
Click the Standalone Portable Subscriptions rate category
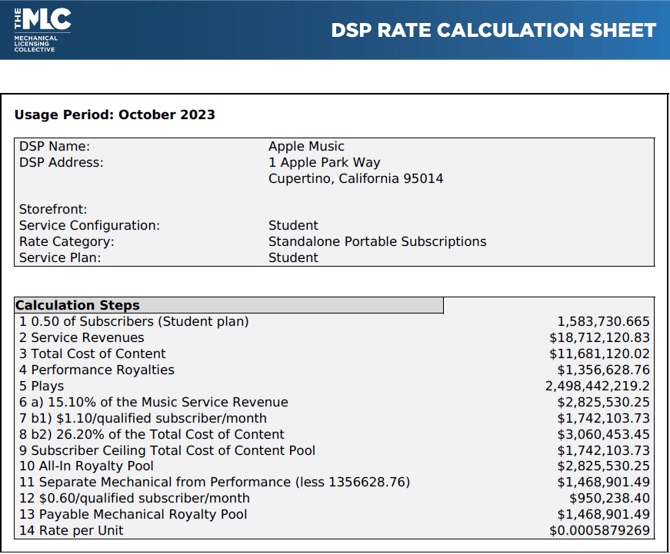click(x=377, y=242)
